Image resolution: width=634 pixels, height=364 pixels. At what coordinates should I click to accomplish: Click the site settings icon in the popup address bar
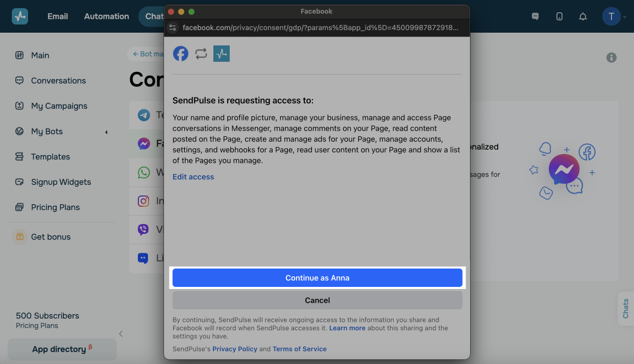(x=173, y=28)
